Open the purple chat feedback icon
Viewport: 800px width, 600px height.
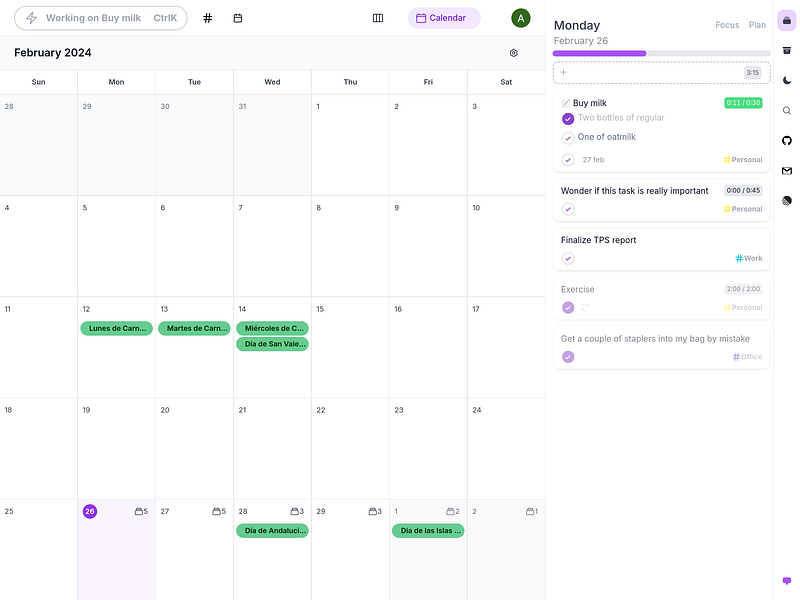point(787,581)
